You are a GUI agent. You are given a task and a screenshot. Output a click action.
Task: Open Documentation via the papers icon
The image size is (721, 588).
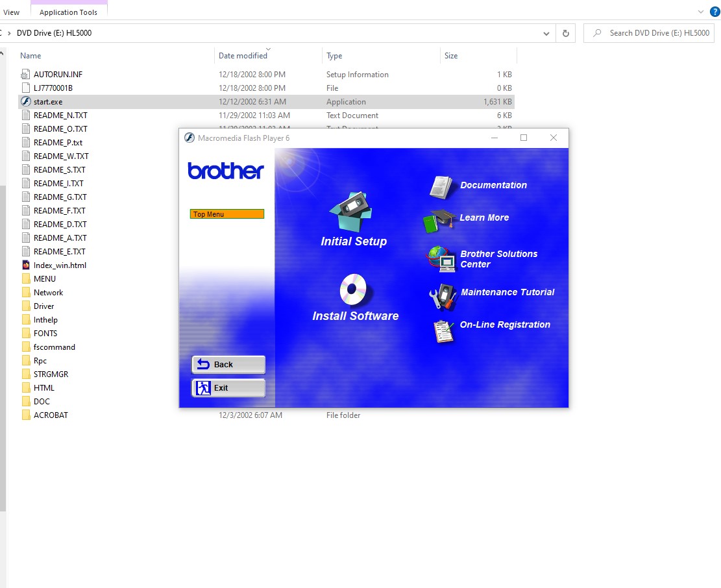pos(441,187)
